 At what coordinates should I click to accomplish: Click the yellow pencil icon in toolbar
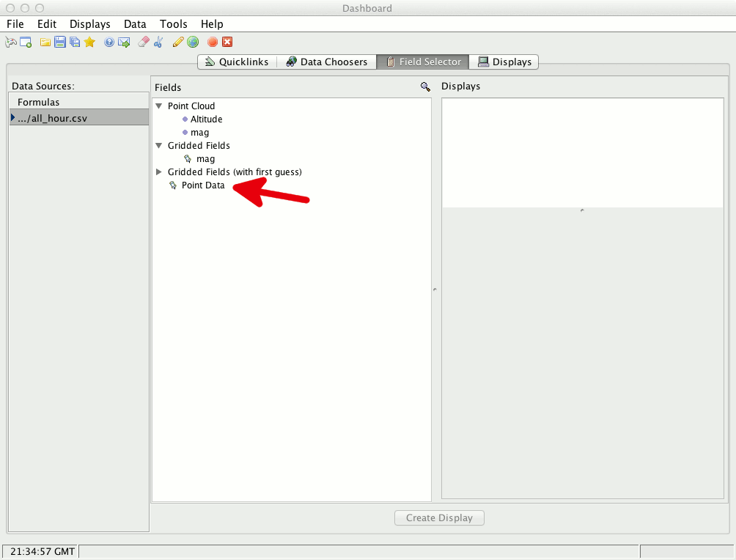coord(178,43)
